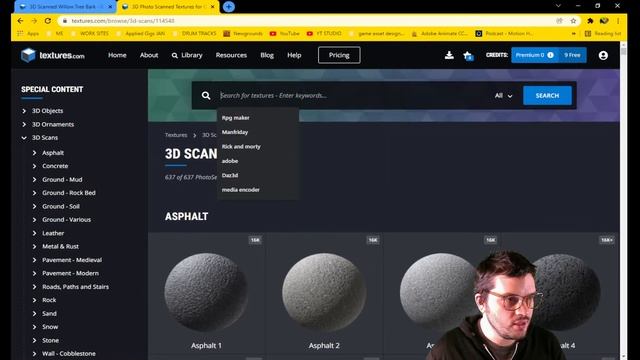Click the page vertical scrollbar

[623, 200]
